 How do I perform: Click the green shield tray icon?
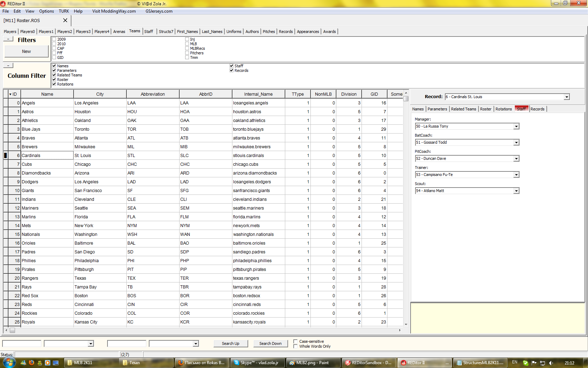525,363
